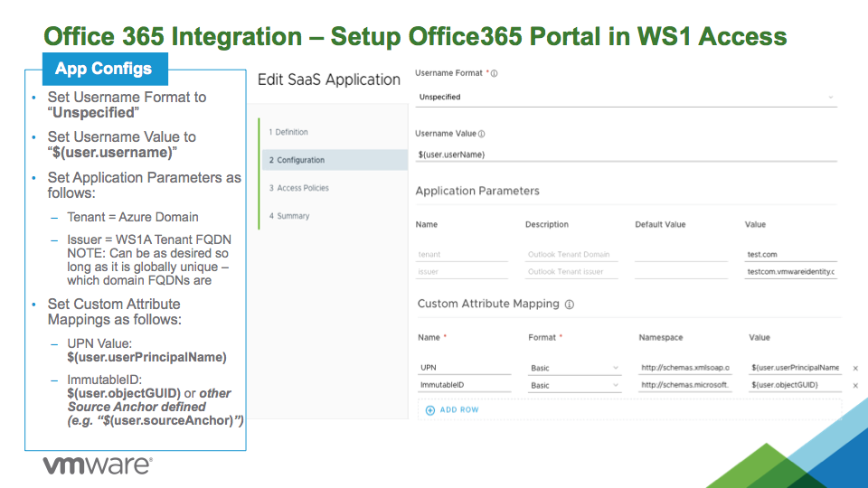
Task: Click the Format column header in attribute mapping
Action: pos(542,337)
